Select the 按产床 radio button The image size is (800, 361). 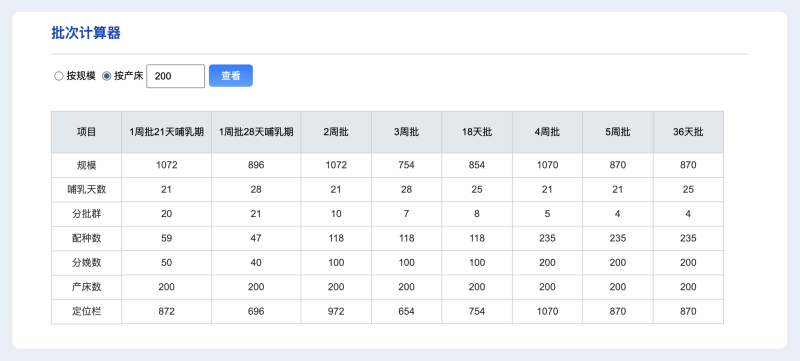[107, 76]
